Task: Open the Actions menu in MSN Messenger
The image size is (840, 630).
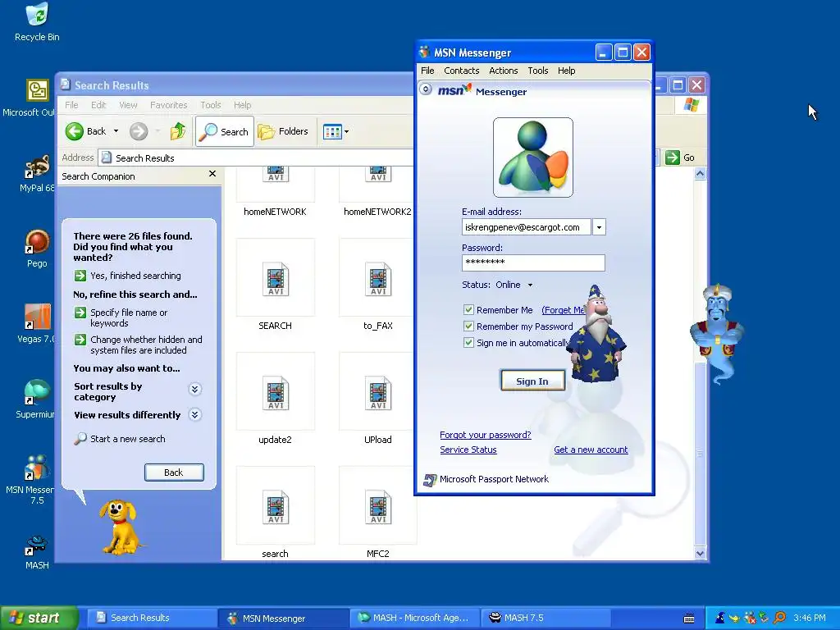Action: click(x=503, y=71)
